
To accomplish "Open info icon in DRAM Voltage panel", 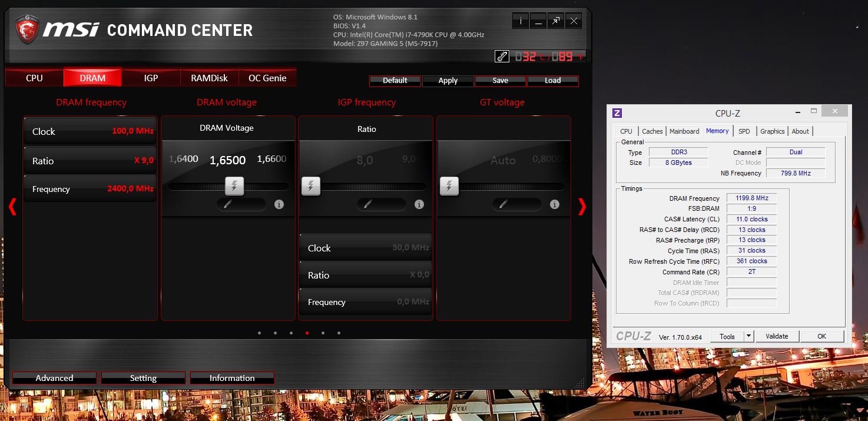I will (279, 204).
